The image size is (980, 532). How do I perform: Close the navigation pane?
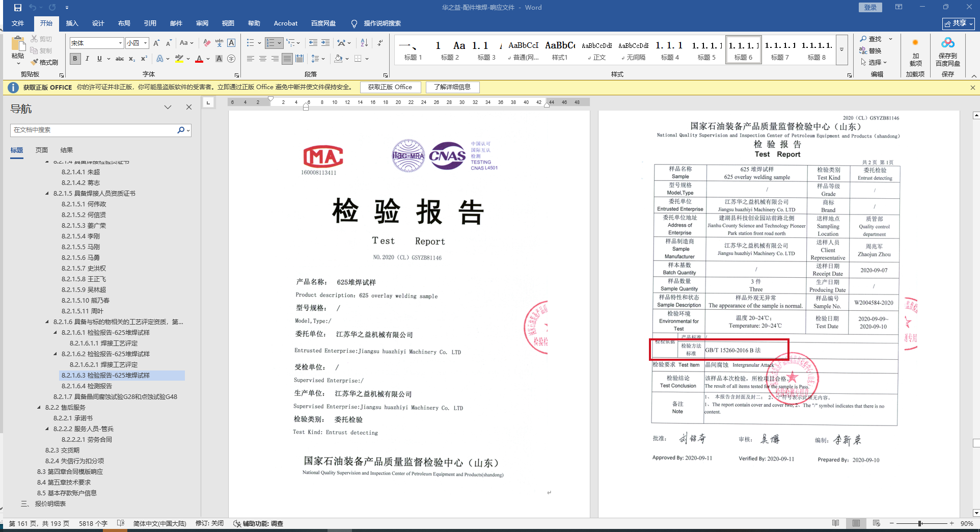[189, 107]
